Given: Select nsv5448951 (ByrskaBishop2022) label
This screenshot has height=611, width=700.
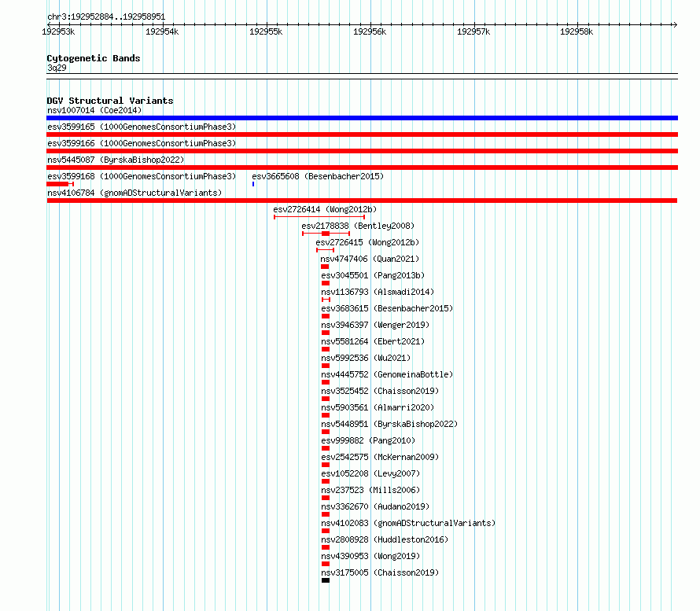Looking at the screenshot, I should tap(389, 424).
